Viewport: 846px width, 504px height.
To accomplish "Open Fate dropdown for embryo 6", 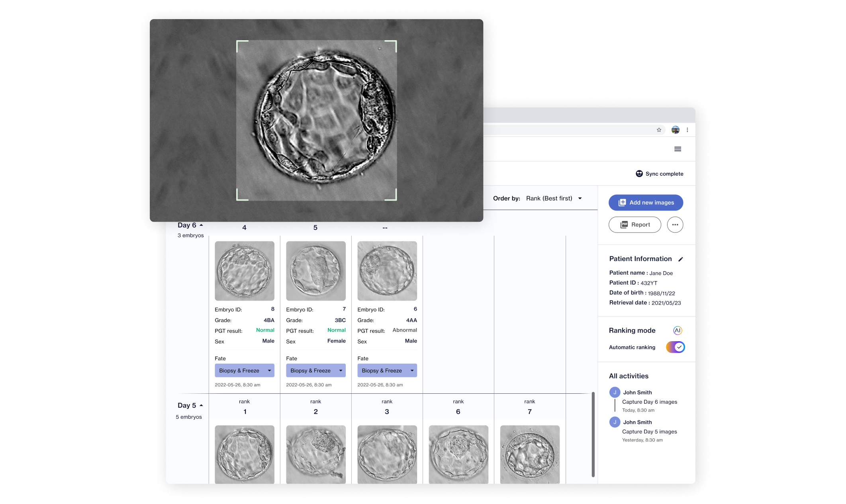I will (x=387, y=371).
